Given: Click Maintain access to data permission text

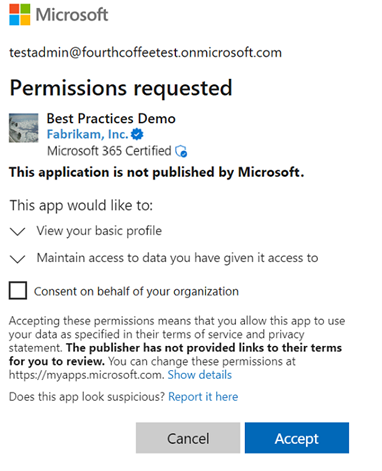Looking at the screenshot, I should click(x=177, y=258).
